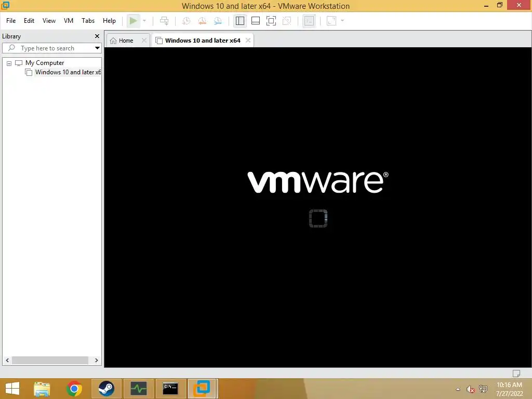
Task: Take a snapshot of this virtual machine
Action: pos(187,21)
